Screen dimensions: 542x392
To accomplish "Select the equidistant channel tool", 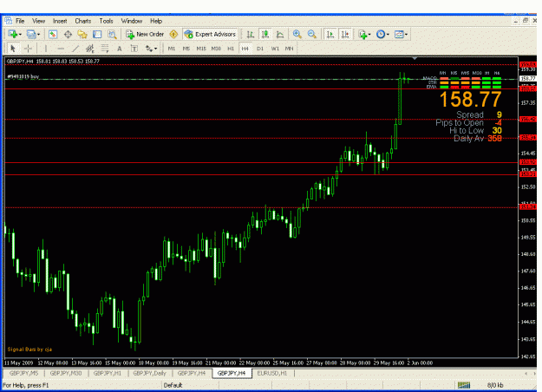I will click(90, 49).
